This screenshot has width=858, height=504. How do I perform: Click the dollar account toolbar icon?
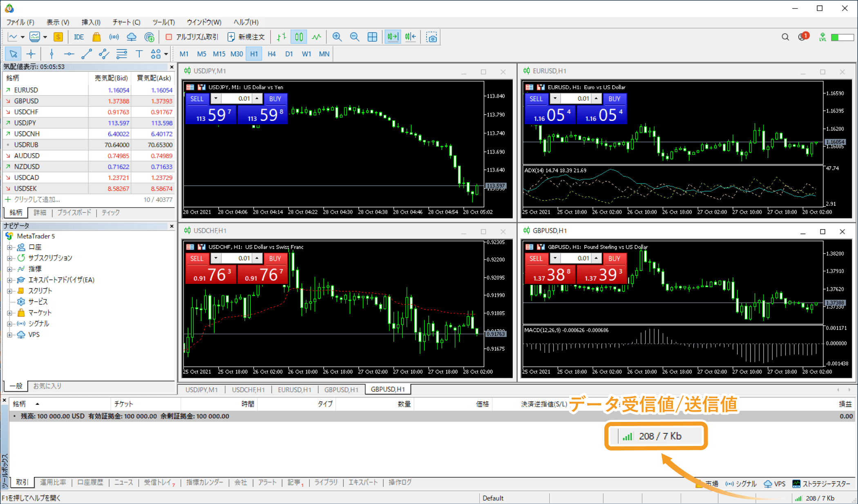tap(58, 37)
